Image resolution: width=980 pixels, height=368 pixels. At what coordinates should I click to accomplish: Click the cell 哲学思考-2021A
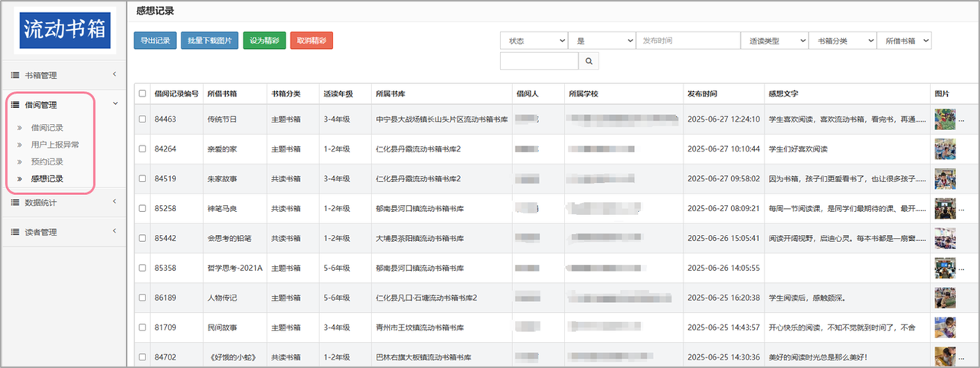235,268
